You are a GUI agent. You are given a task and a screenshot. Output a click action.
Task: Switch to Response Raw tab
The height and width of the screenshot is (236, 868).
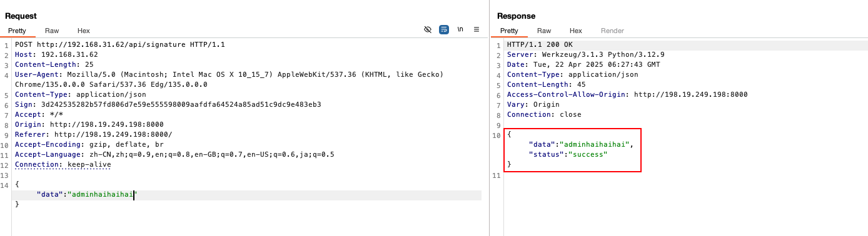coord(544,31)
